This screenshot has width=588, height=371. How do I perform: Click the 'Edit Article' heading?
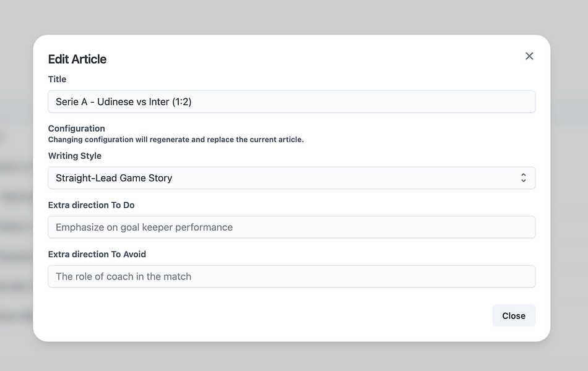(x=77, y=59)
